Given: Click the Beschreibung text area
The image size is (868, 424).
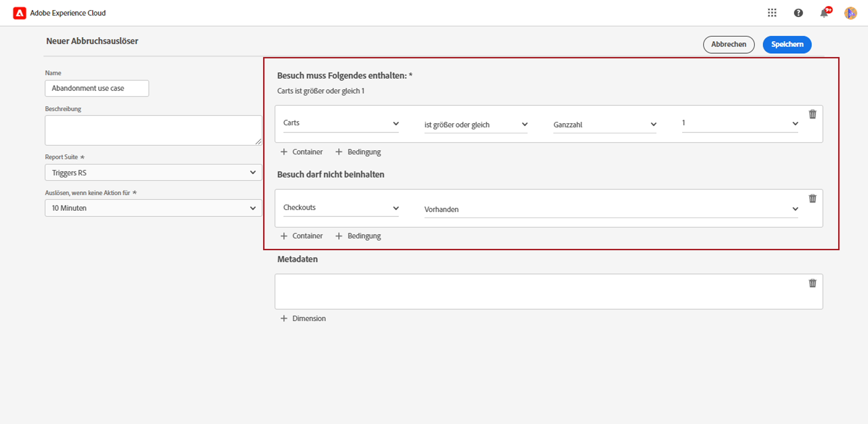Looking at the screenshot, I should 153,130.
